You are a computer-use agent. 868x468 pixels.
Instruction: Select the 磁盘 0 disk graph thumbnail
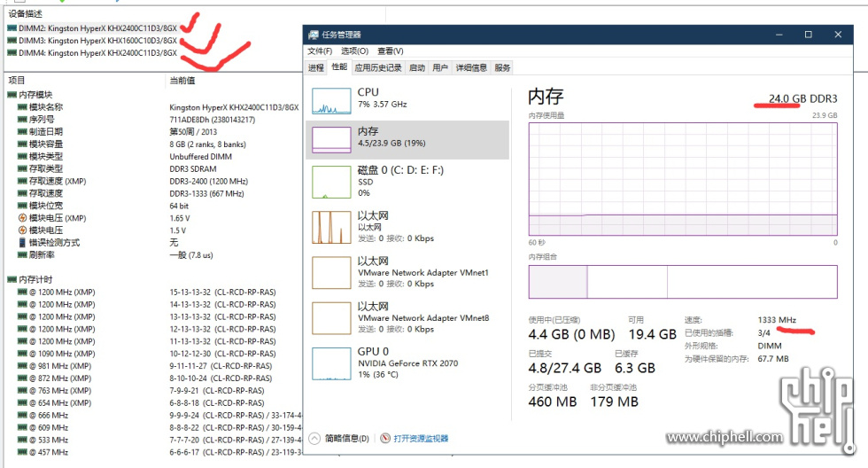click(331, 183)
